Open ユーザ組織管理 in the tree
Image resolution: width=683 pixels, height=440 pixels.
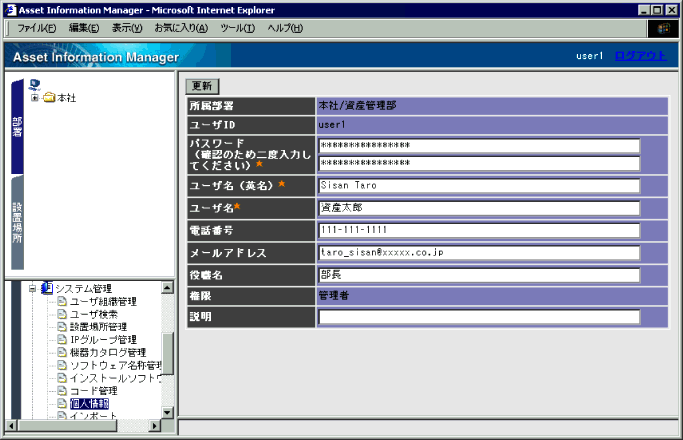(103, 301)
